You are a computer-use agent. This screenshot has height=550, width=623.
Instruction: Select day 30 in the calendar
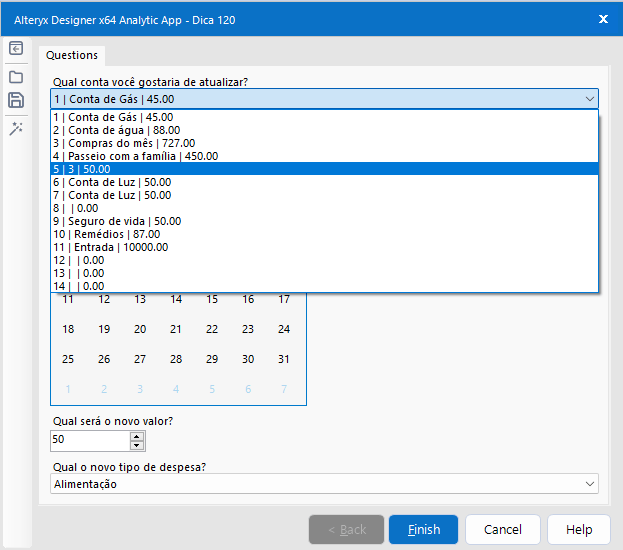tap(248, 359)
